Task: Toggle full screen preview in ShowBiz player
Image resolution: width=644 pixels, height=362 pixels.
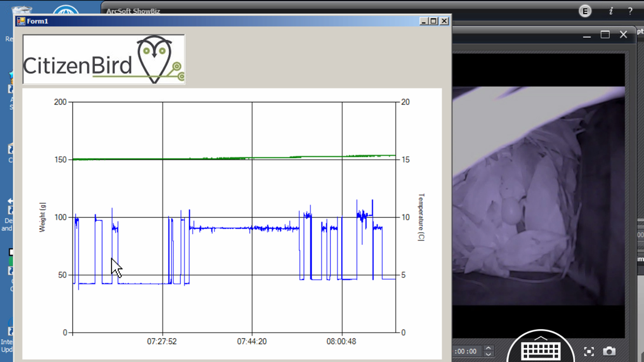Action: pos(589,351)
